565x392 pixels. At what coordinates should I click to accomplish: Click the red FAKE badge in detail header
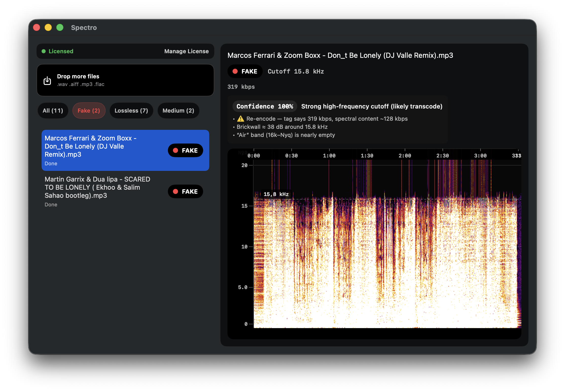coord(245,72)
